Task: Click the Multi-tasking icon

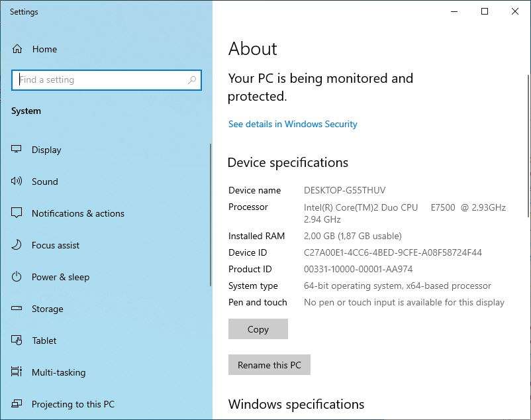Action: click(17, 372)
